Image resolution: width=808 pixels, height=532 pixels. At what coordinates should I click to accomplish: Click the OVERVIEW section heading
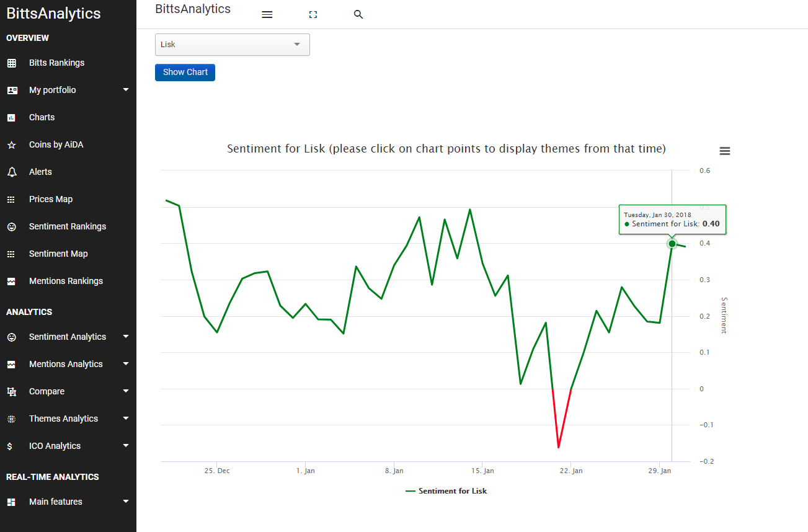(27, 38)
